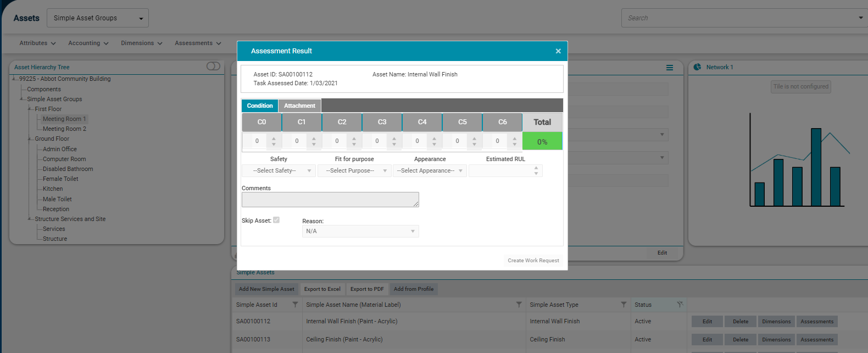Image resolution: width=868 pixels, height=353 pixels.
Task: Click the hamburger menu icon on panel
Action: (670, 68)
